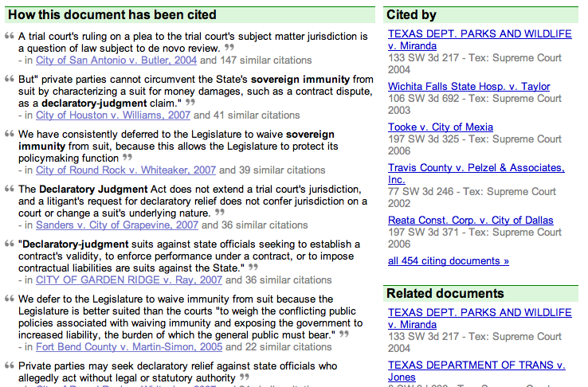The width and height of the screenshot is (588, 387).
Task: Click '106 SW 3d 692 - Tex: Supreme Court' citation
Action: pos(475,99)
